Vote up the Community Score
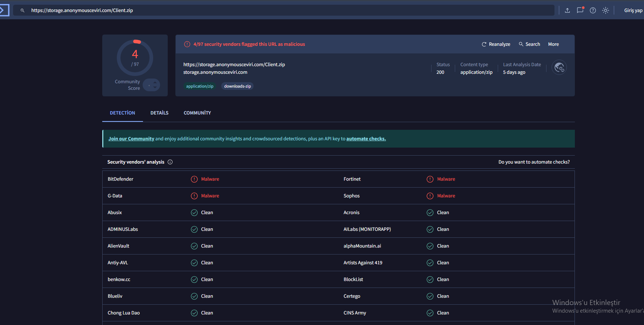The width and height of the screenshot is (644, 325). tap(155, 83)
